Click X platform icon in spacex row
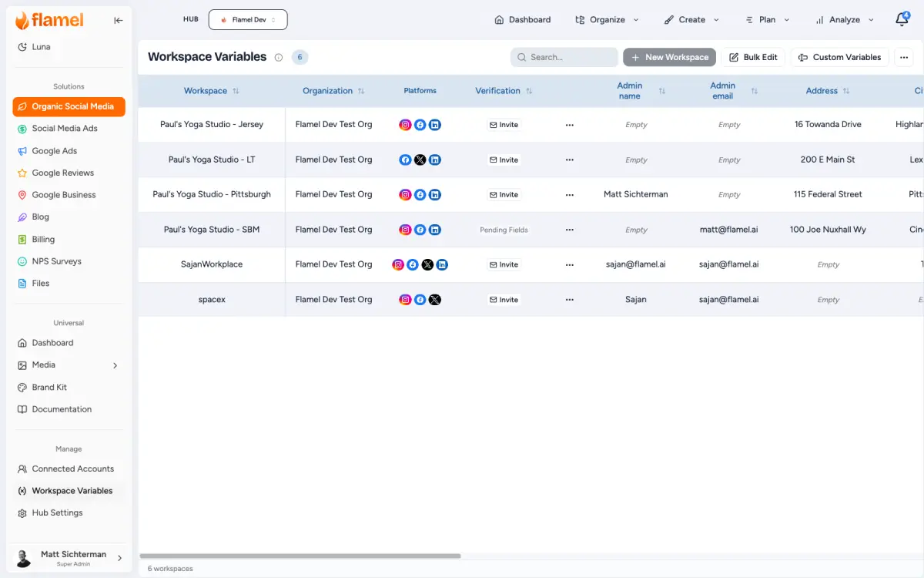924x578 pixels. pyautogui.click(x=435, y=300)
